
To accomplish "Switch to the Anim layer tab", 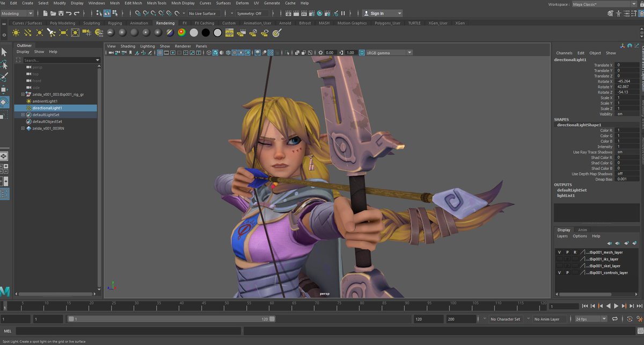I will click(582, 229).
